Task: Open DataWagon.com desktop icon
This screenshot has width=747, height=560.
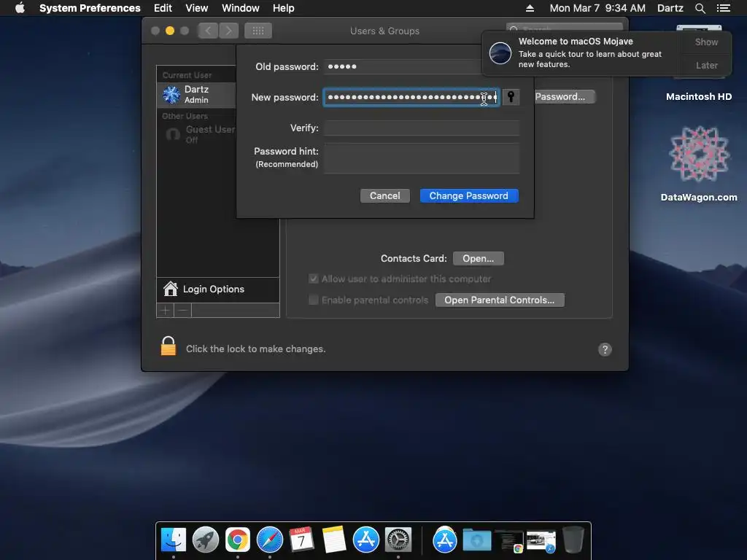Action: pyautogui.click(x=698, y=154)
